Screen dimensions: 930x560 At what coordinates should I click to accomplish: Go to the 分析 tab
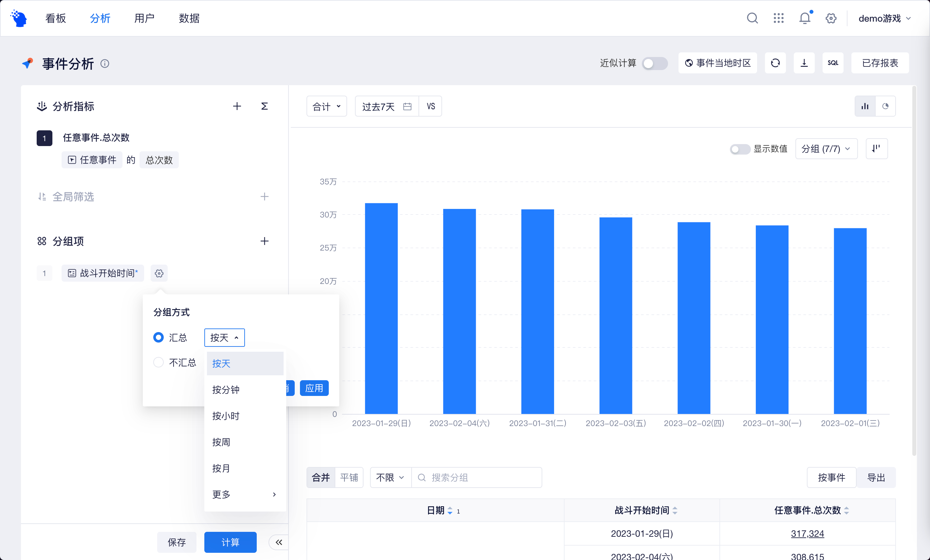click(100, 18)
